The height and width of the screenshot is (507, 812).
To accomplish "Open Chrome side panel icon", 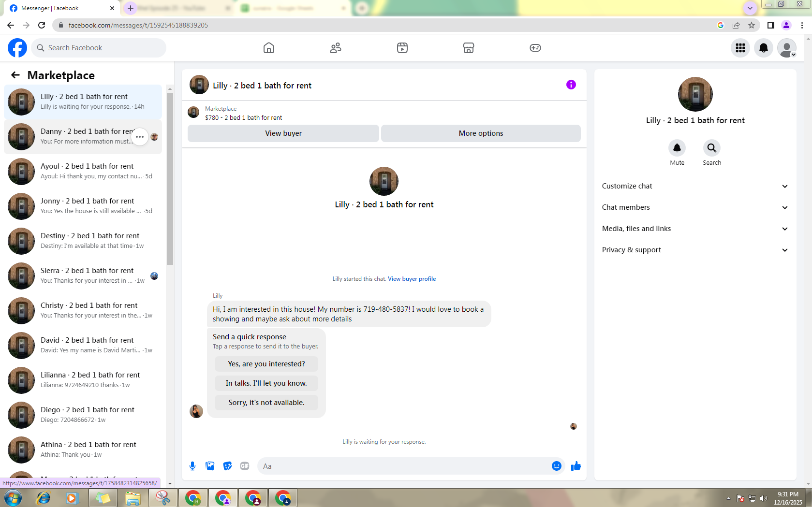I will [771, 25].
